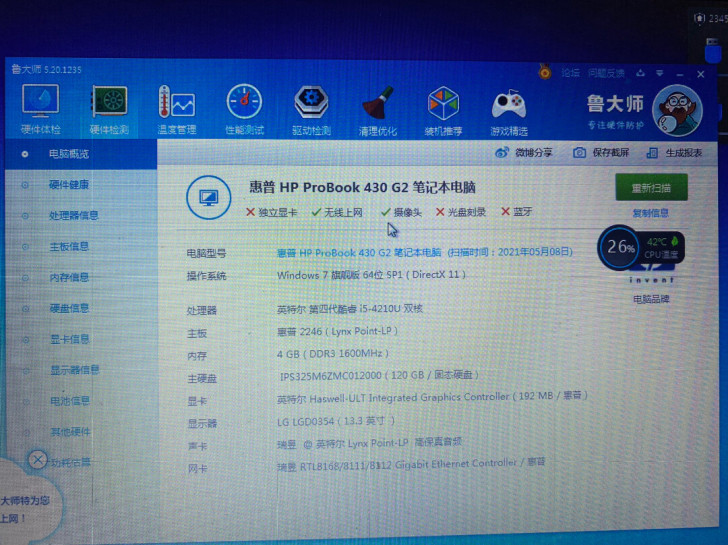This screenshot has height=545, width=728.
Task: Click the RTL8168 Gigabit Ethernet Controller text
Action: coord(411,464)
